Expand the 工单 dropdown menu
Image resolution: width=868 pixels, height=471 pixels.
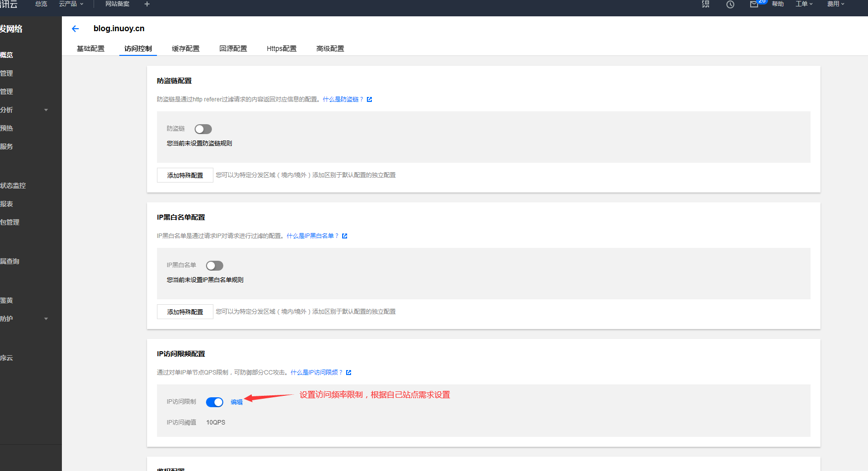point(804,4)
